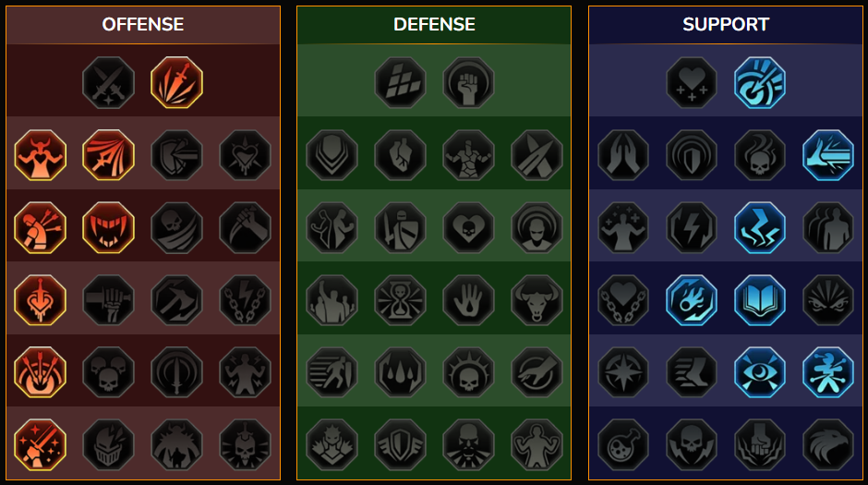Choose the eagle head support mastery
The width and height of the screenshot is (868, 485).
pyautogui.click(x=828, y=444)
